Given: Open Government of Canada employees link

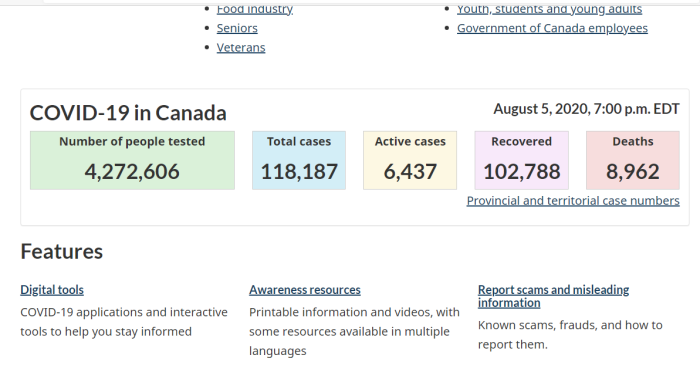Looking at the screenshot, I should (552, 28).
